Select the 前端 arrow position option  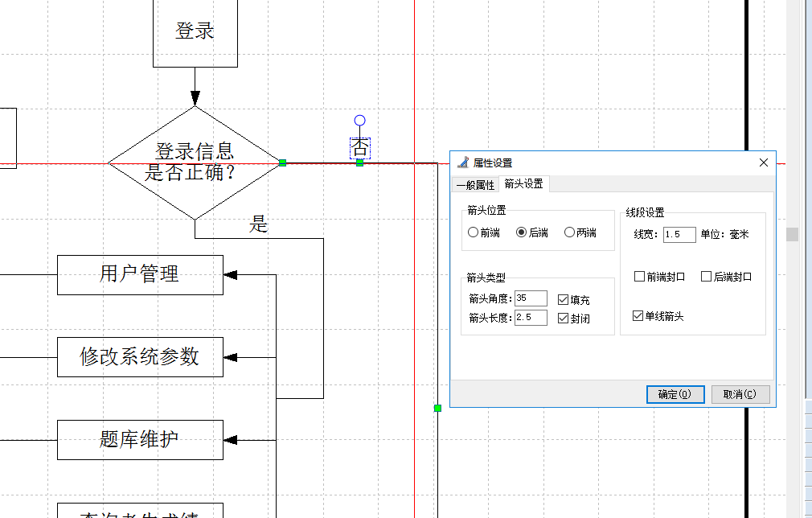(x=473, y=232)
